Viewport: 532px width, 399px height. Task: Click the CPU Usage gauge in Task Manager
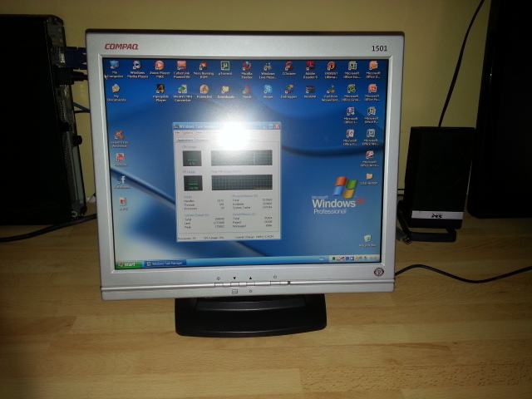(192, 159)
